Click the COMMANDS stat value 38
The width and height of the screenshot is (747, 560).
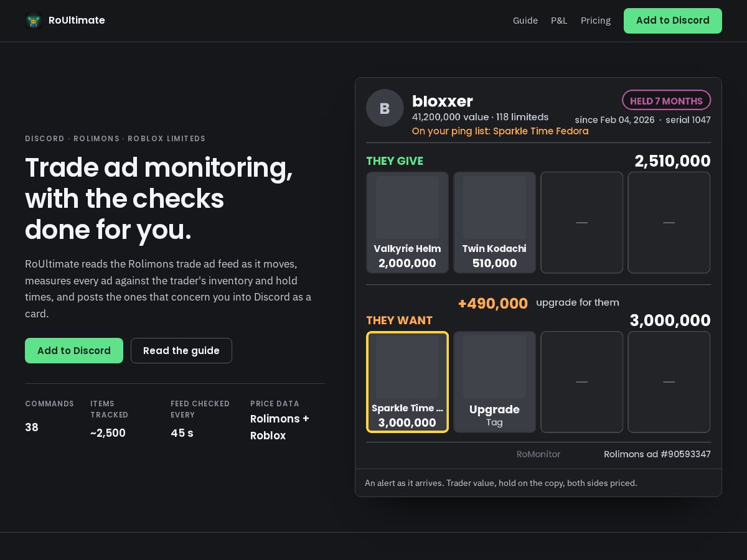click(x=32, y=427)
